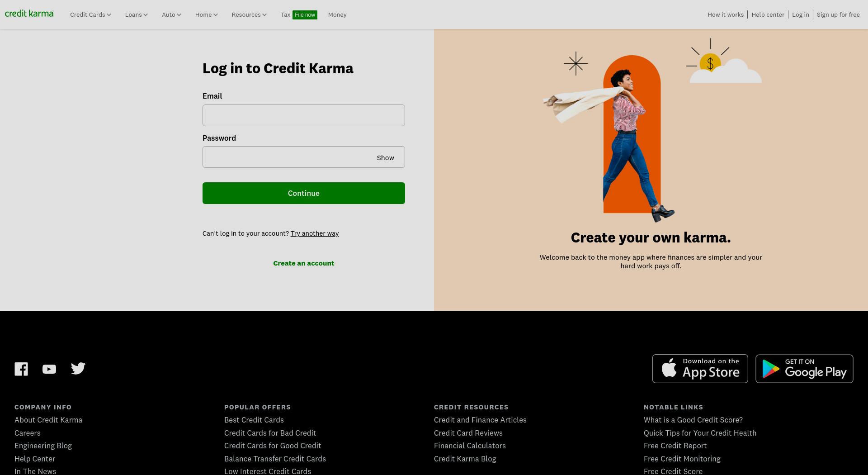Open Quick Tips for Your Credit Health

tap(700, 433)
